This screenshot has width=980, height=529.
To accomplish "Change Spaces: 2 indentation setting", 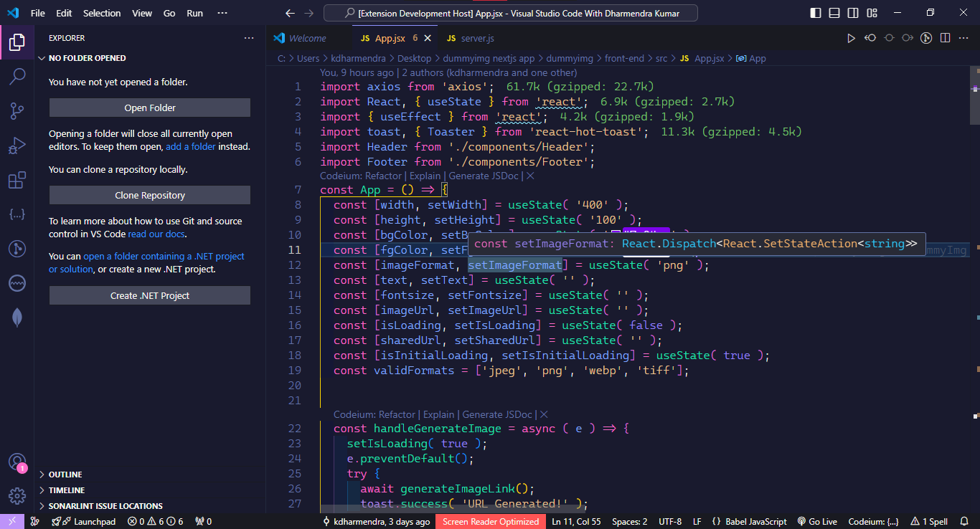I will (630, 522).
